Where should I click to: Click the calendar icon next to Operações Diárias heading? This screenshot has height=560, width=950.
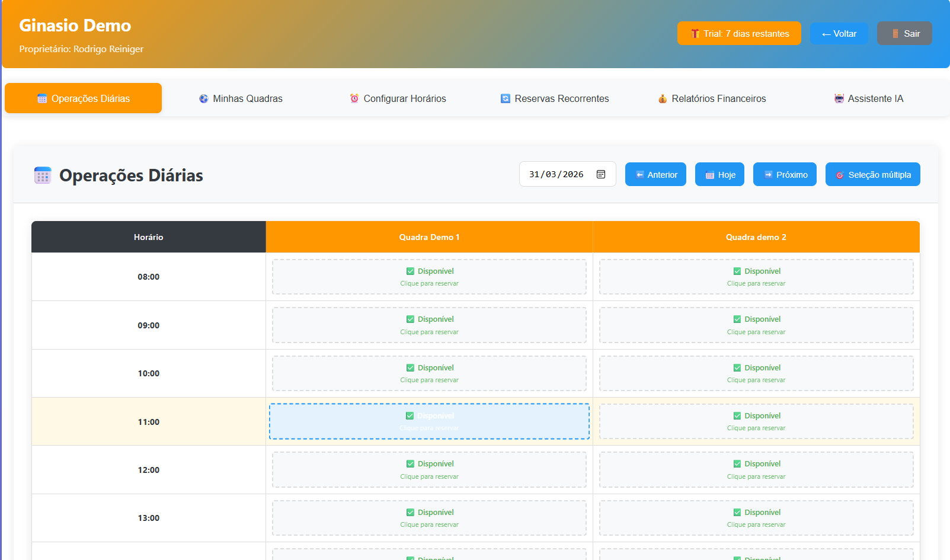click(43, 175)
